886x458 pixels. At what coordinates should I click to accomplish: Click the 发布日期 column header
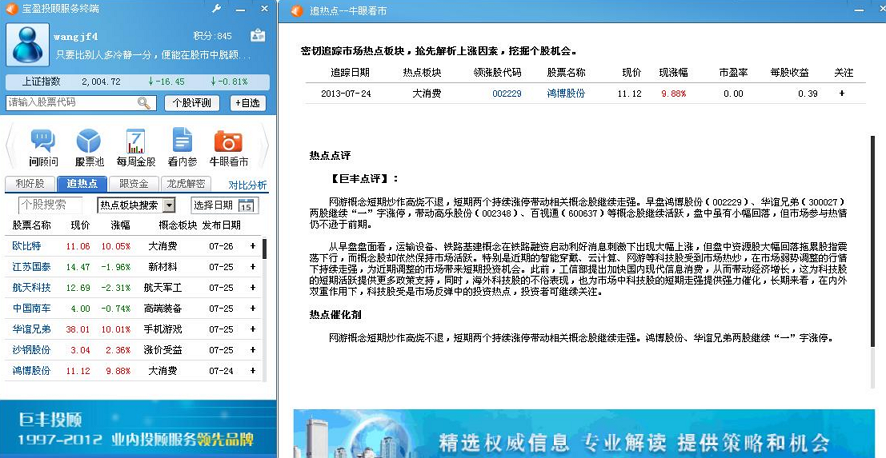221,225
